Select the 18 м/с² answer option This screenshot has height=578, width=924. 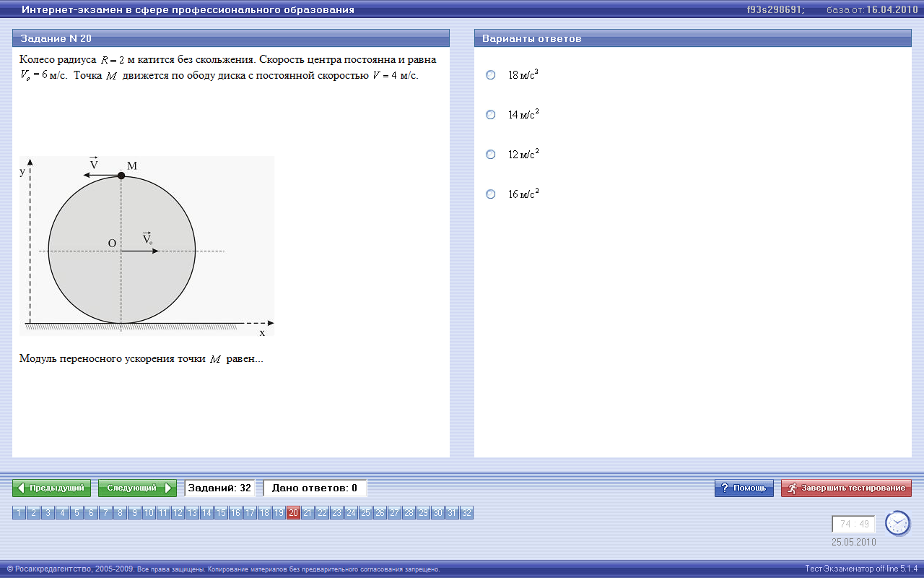[491, 75]
